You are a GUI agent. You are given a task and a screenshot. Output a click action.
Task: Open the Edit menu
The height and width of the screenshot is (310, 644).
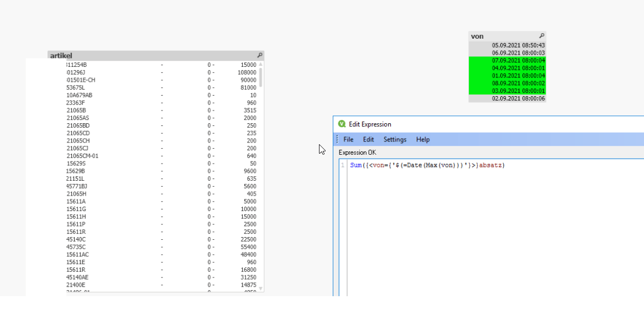click(x=368, y=140)
